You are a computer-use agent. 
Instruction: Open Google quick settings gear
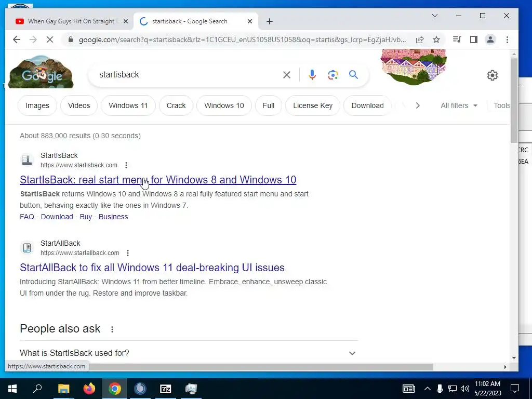click(x=493, y=75)
